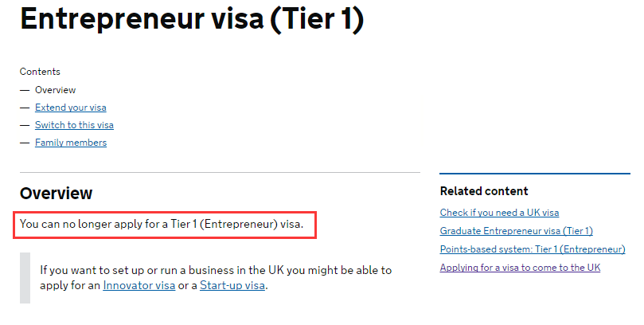The image size is (644, 325).
Task: Open the Family members page
Action: click(71, 143)
